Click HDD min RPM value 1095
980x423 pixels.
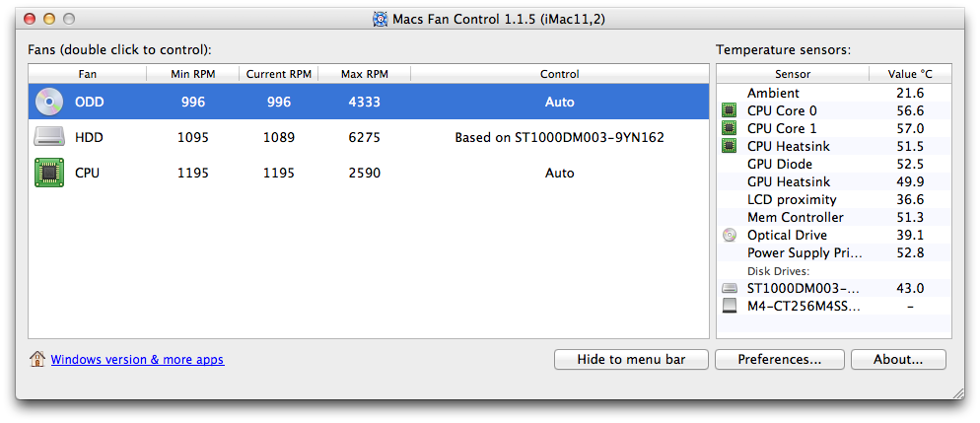192,137
